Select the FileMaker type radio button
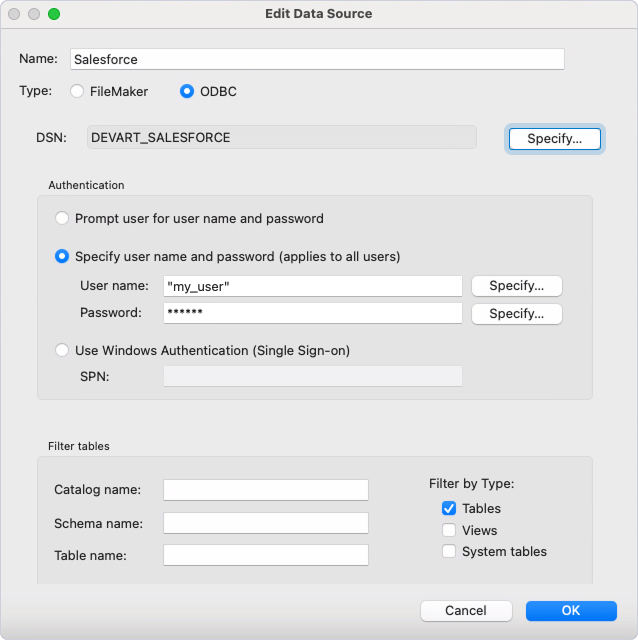 point(77,91)
